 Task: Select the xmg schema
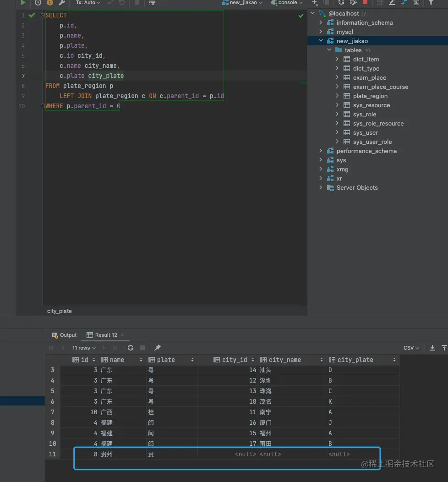point(342,170)
